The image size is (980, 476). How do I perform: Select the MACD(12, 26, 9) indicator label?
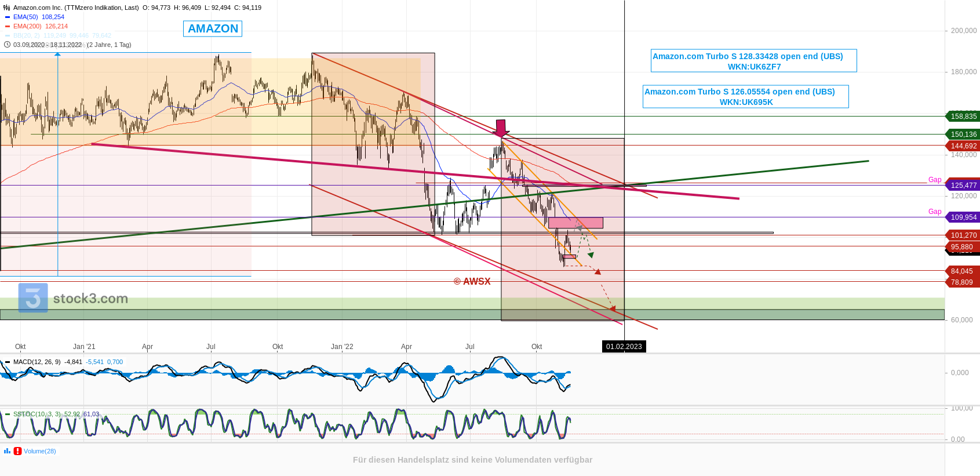(x=37, y=362)
